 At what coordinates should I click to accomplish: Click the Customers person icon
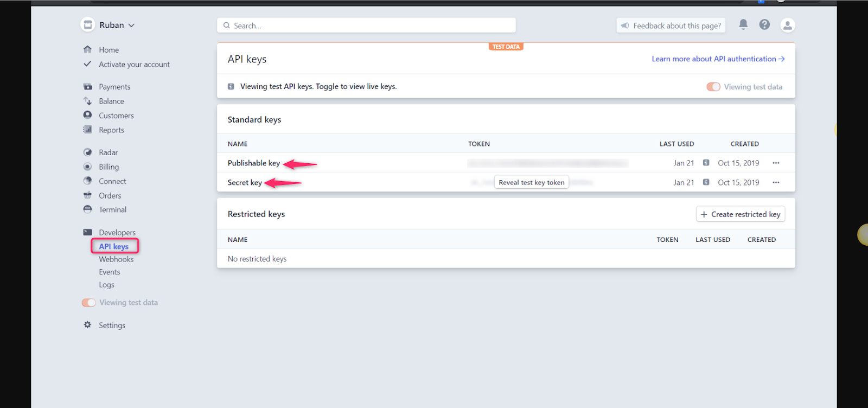tap(87, 115)
